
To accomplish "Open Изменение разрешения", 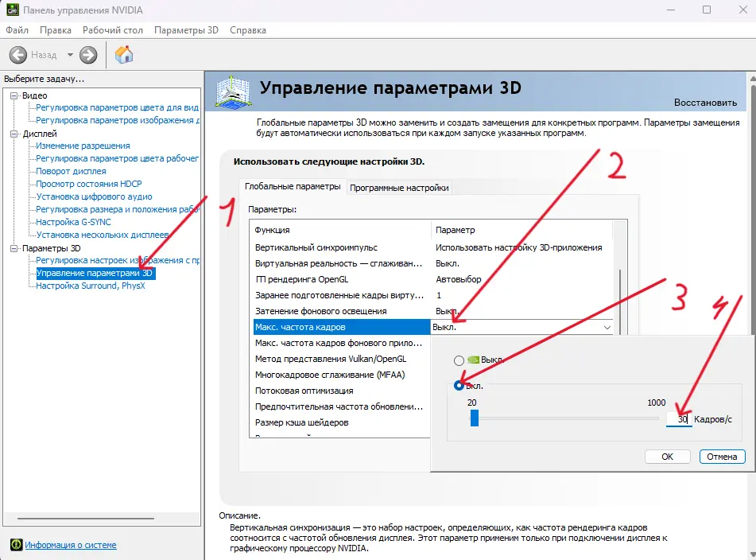I will [x=83, y=146].
